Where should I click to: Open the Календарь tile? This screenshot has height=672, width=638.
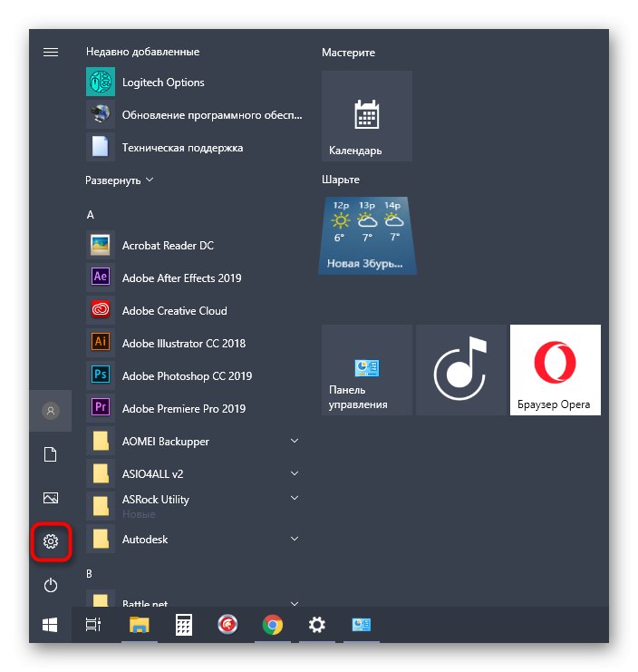pyautogui.click(x=367, y=116)
